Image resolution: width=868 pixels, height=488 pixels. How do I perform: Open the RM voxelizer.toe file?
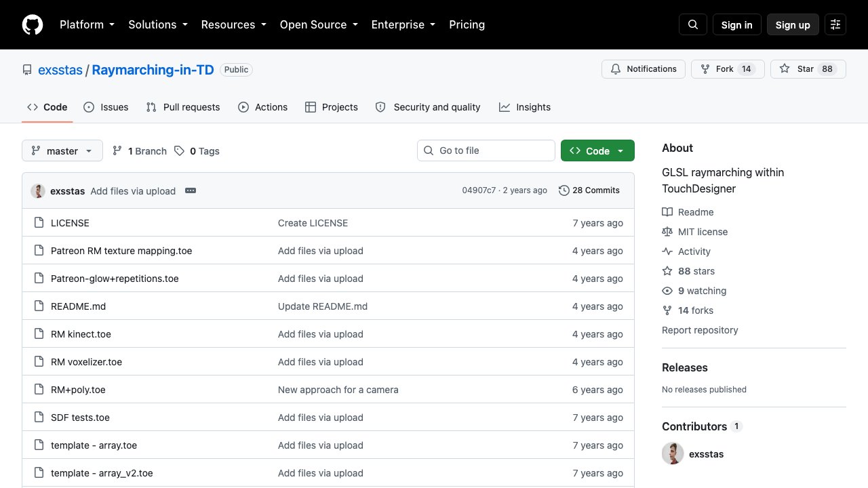click(87, 362)
